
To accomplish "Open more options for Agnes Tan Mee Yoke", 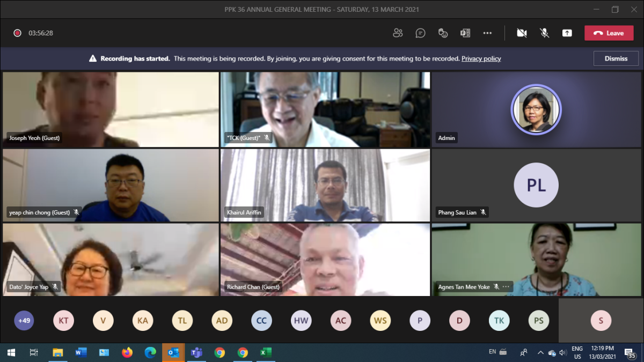I will (506, 287).
